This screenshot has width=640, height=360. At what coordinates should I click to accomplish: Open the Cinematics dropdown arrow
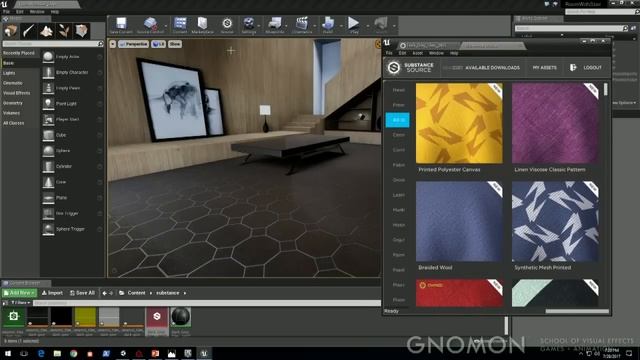314,26
